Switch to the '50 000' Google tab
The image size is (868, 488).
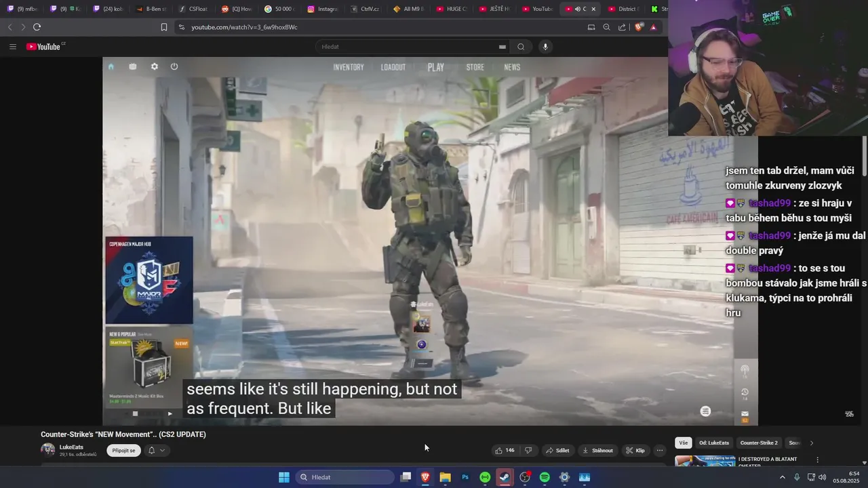(279, 9)
